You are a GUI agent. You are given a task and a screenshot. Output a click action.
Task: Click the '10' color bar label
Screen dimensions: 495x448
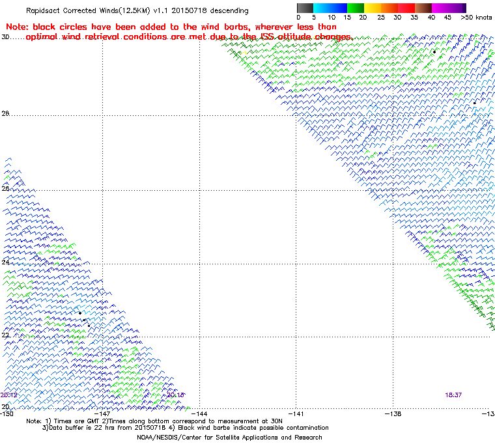tap(332, 18)
